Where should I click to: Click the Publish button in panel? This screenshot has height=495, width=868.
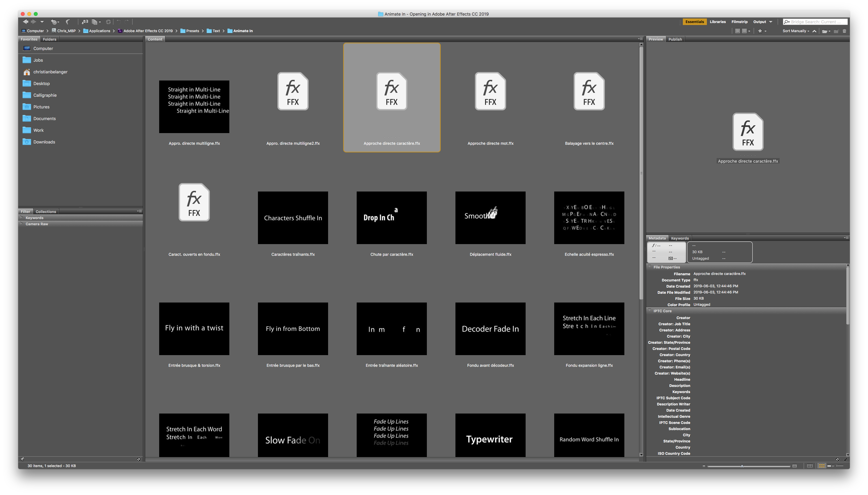674,39
